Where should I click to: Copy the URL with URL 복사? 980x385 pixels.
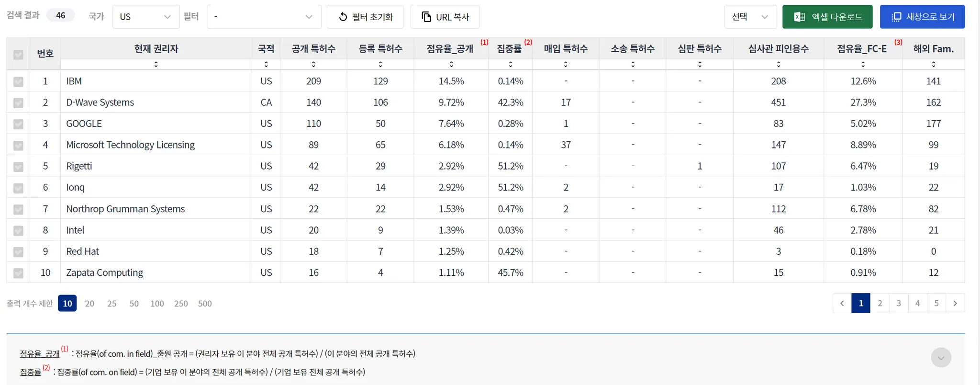coord(445,17)
